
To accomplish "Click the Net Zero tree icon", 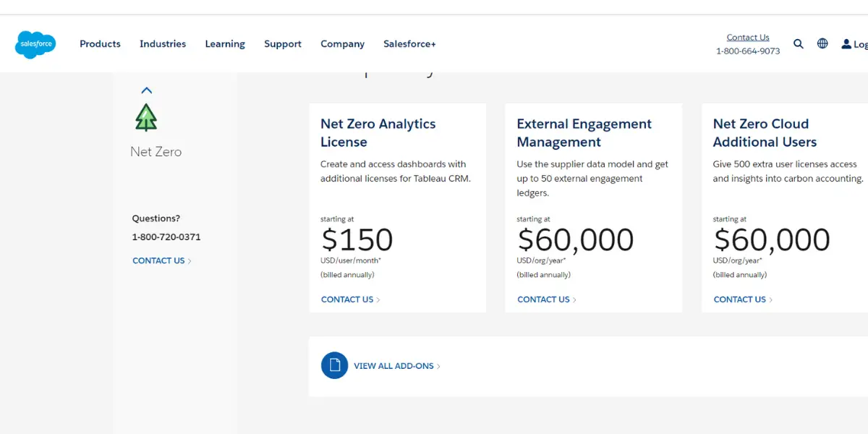I will point(146,117).
